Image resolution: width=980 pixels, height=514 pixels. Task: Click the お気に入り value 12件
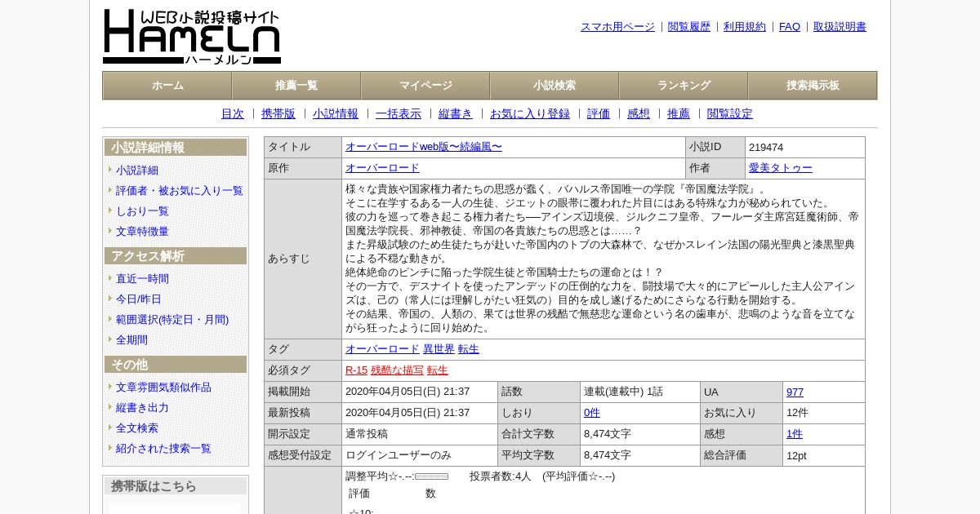tap(797, 413)
